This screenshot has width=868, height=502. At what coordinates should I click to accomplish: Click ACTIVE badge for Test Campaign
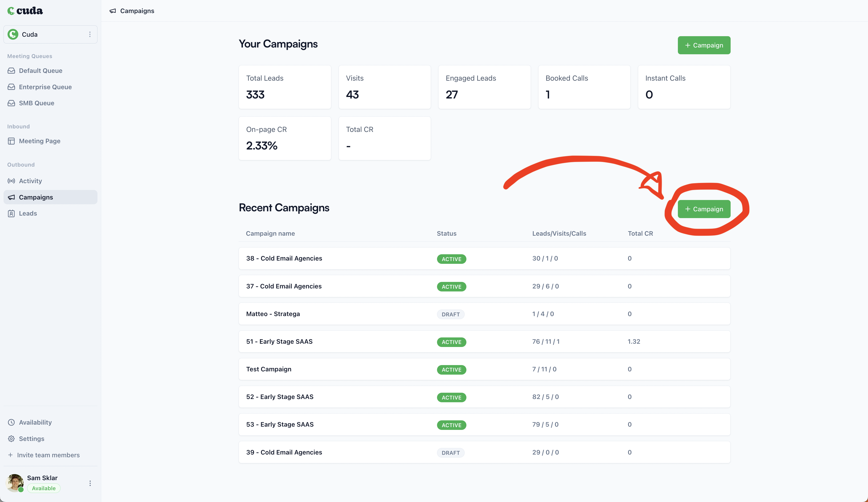tap(451, 370)
